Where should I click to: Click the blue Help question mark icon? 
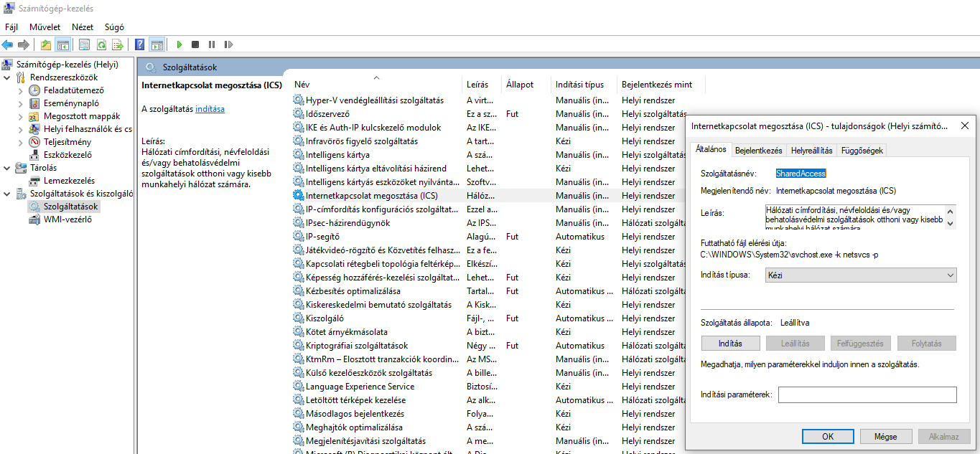pyautogui.click(x=140, y=44)
